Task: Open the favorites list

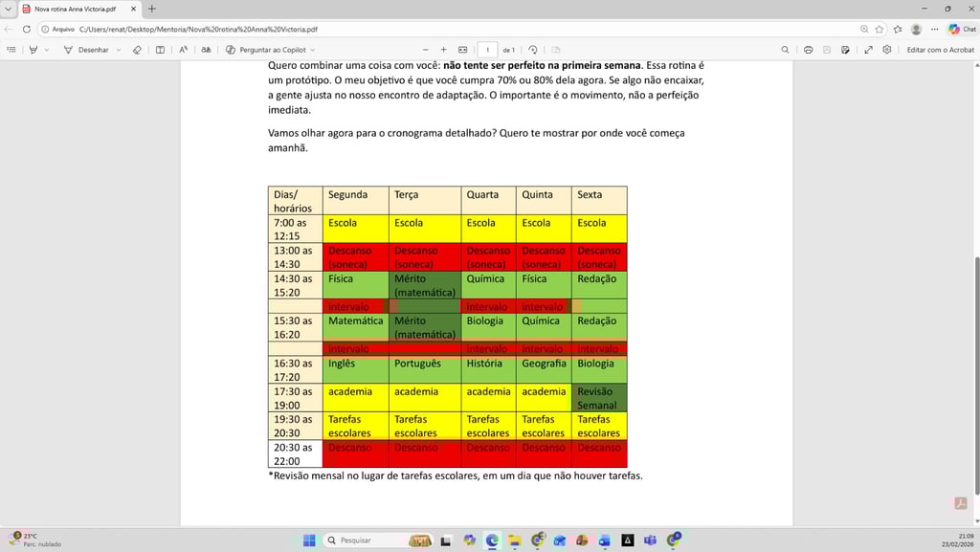Action: tap(898, 30)
